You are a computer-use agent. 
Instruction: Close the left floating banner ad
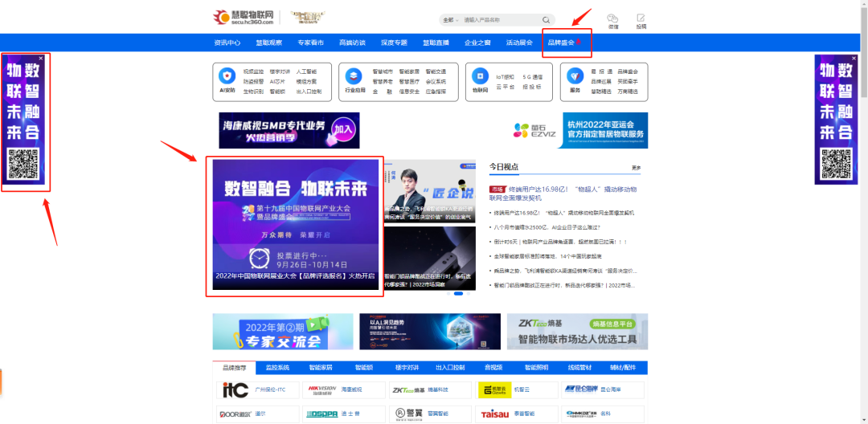(x=40, y=58)
